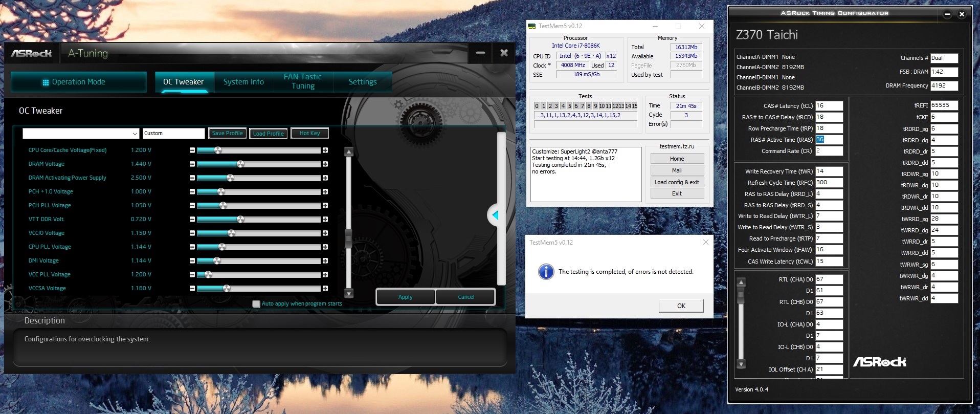This screenshot has height=414, width=980.
Task: Click Load config & exit button
Action: [677, 182]
